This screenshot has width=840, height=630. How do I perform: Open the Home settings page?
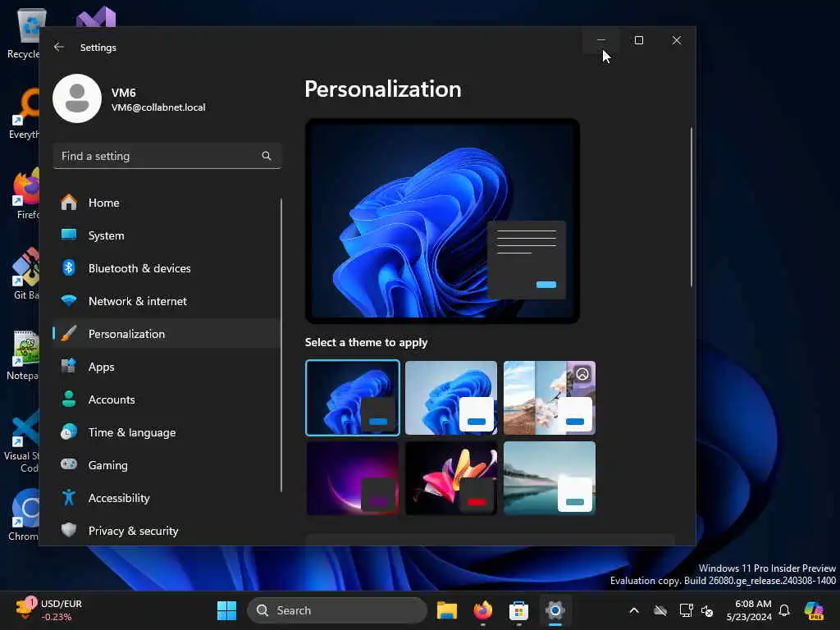tap(166, 203)
